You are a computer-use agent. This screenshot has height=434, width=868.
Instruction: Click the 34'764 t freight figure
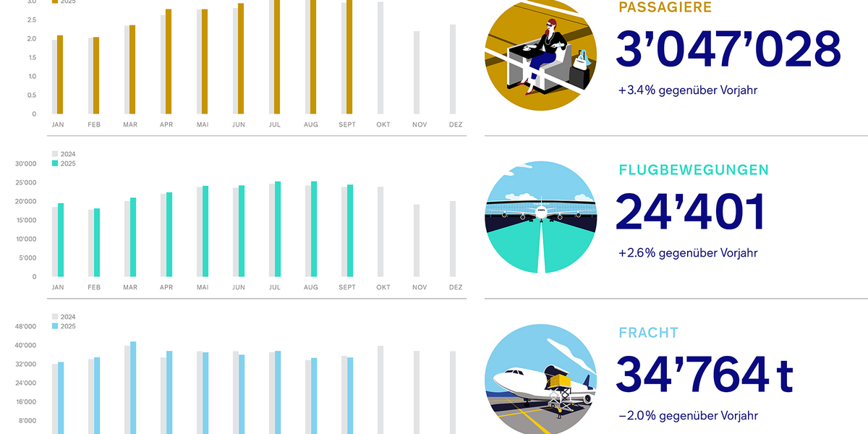point(705,376)
